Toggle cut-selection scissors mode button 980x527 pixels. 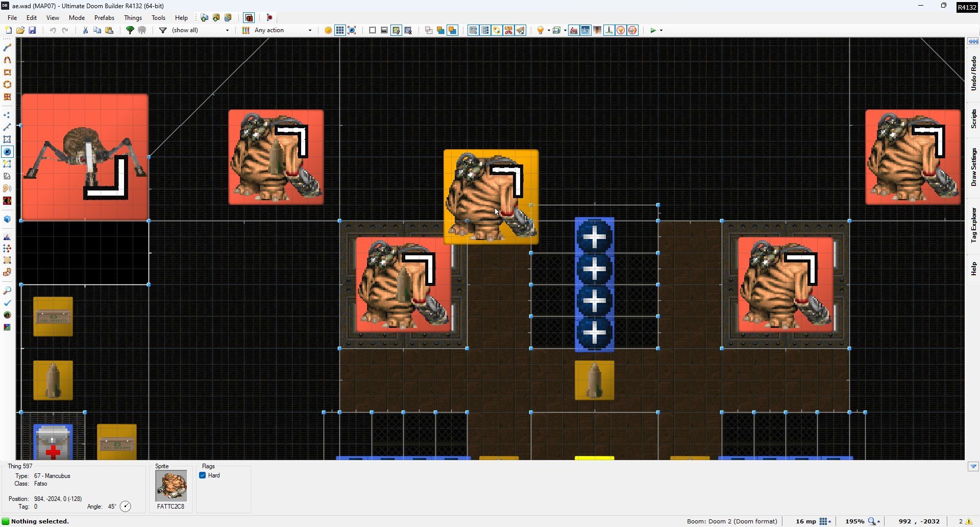pos(508,30)
